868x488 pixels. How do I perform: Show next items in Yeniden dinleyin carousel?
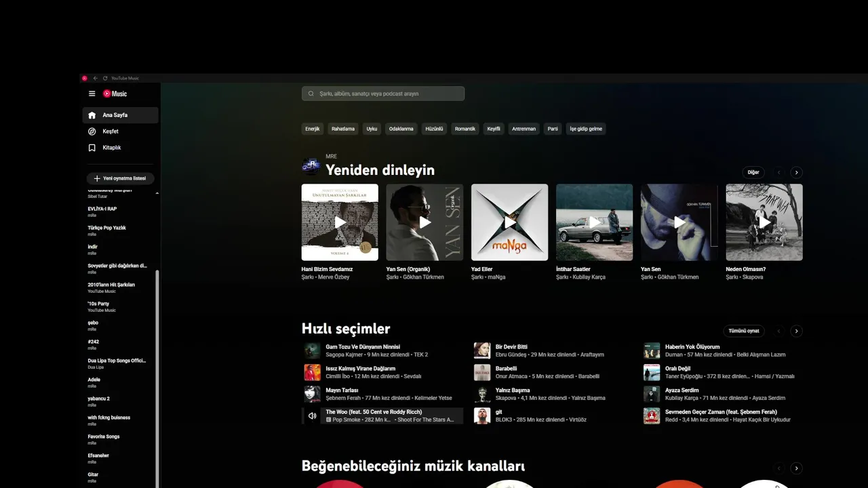click(x=797, y=173)
